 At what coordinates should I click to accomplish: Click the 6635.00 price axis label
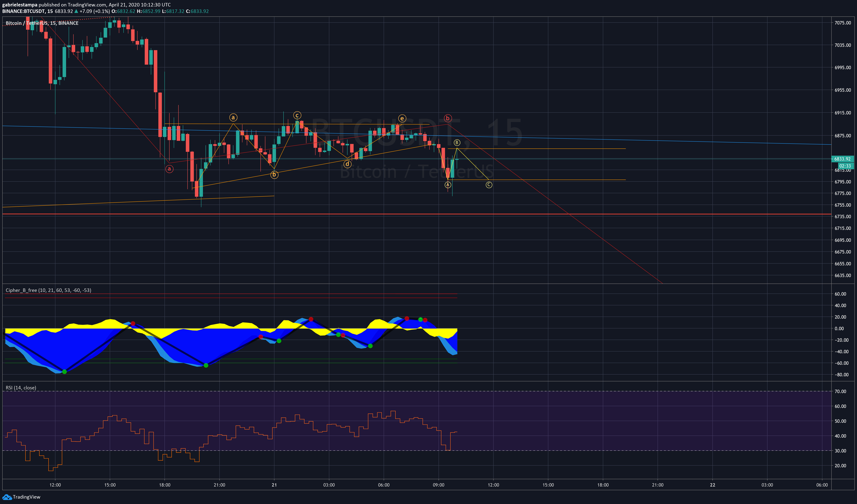click(843, 276)
